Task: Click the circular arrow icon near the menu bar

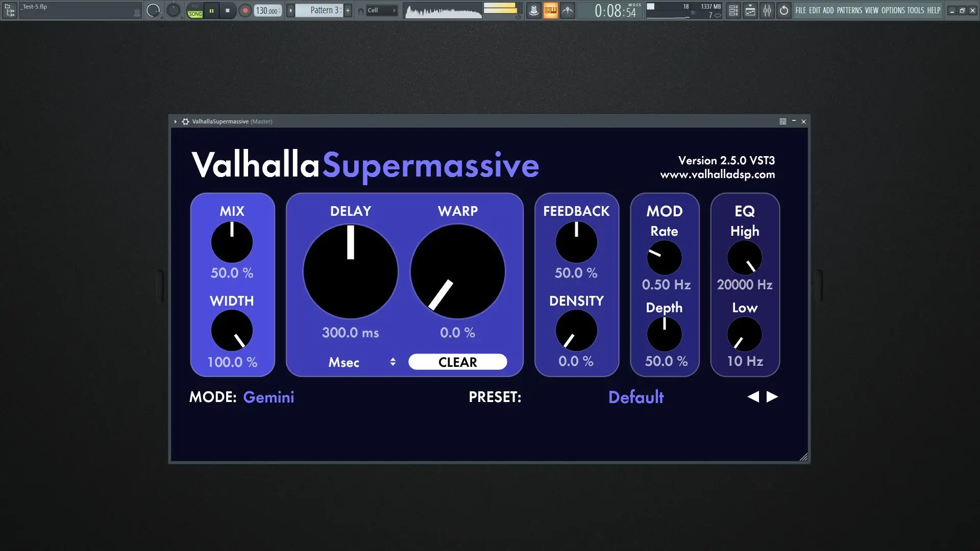Action: coord(783,10)
